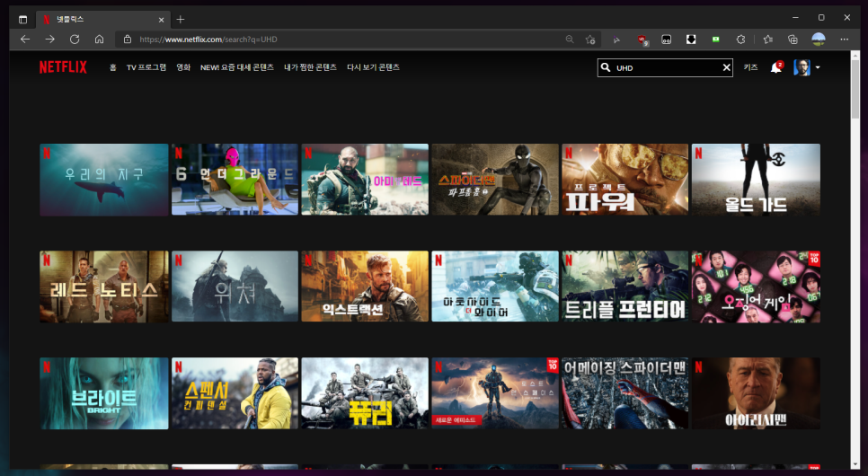Open the 익스트랙션 title card
This screenshot has height=476, width=868.
[365, 286]
